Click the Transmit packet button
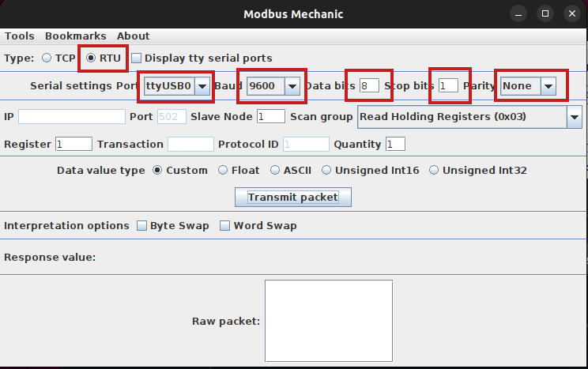This screenshot has height=369, width=588. point(293,197)
